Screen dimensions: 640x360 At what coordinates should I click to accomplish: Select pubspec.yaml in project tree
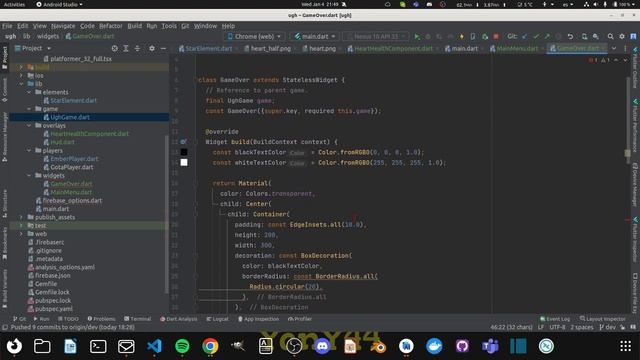pos(53,309)
